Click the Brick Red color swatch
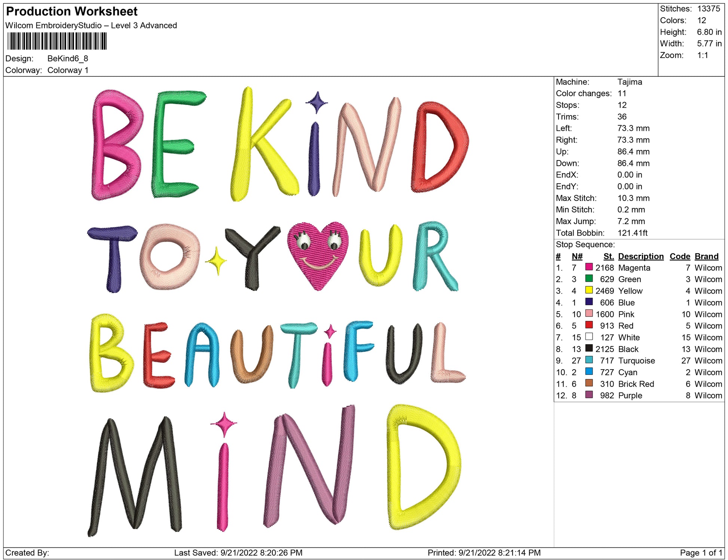 point(588,383)
